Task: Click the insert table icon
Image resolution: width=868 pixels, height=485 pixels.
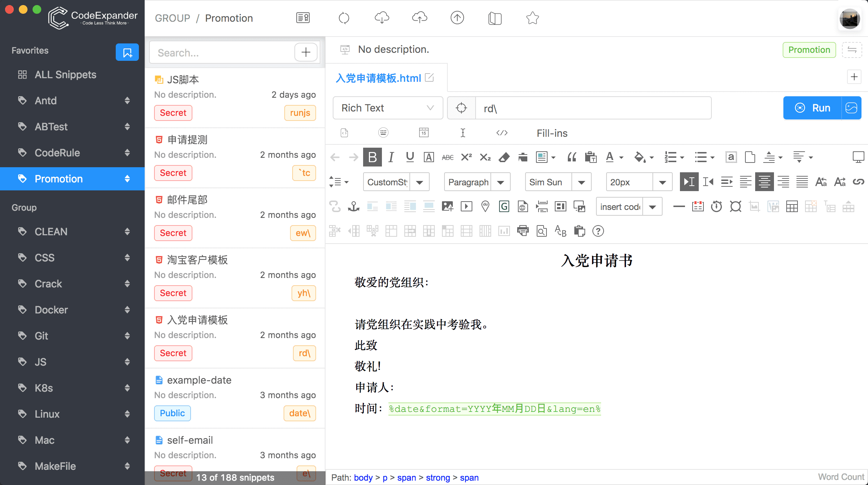Action: (792, 207)
